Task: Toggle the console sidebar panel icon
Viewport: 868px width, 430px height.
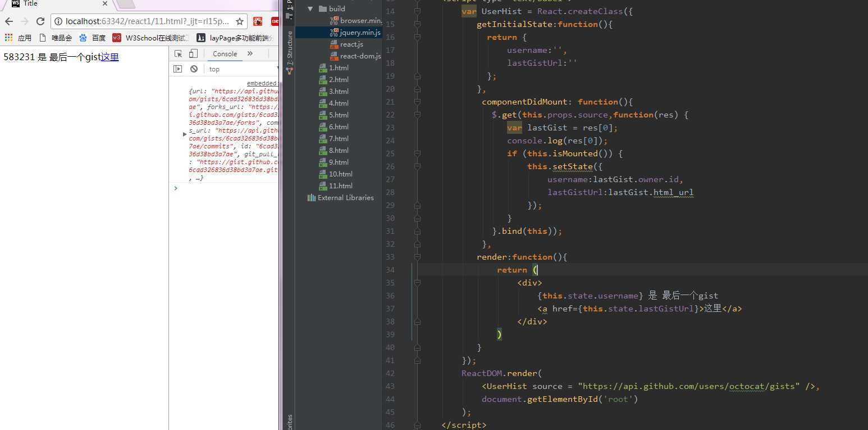Action: pos(178,69)
